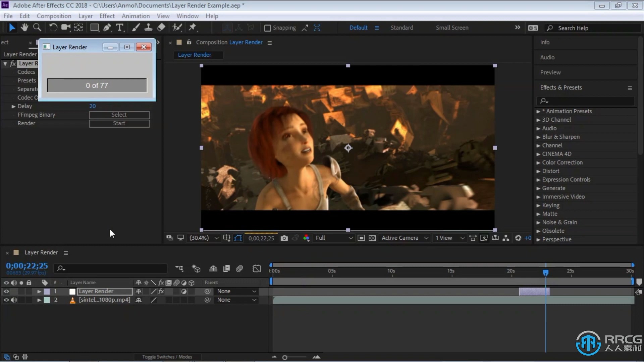Open the Audio panel
The width and height of the screenshot is (644, 362).
[x=547, y=57]
